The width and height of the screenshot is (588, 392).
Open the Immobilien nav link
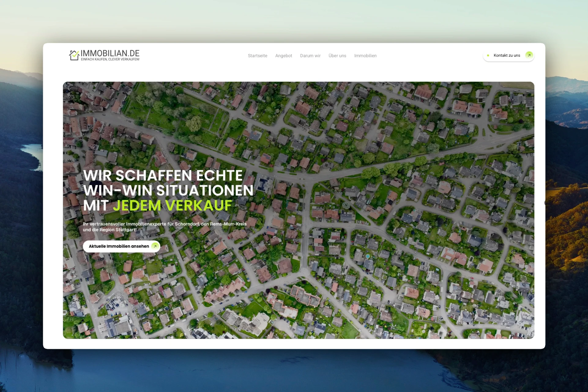point(365,56)
